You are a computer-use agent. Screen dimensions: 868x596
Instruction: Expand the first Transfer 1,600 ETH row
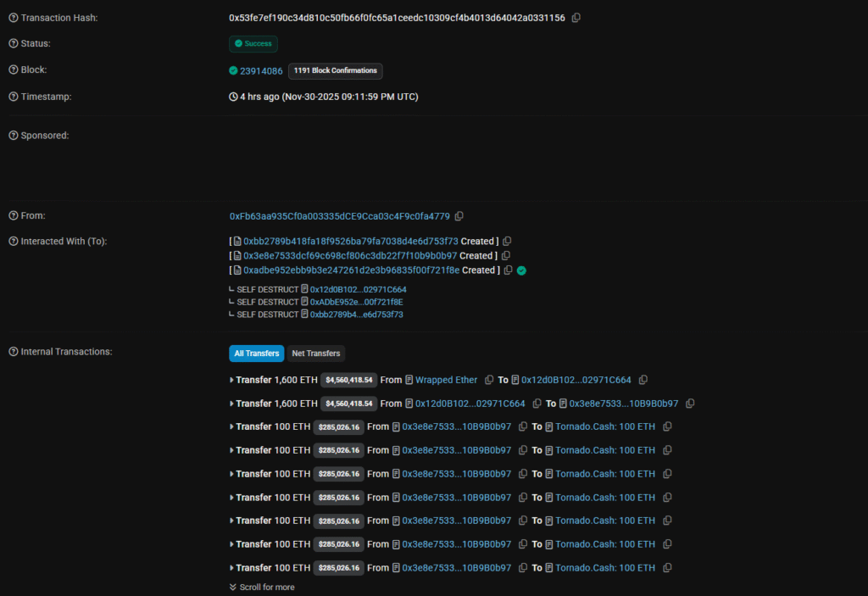point(233,380)
